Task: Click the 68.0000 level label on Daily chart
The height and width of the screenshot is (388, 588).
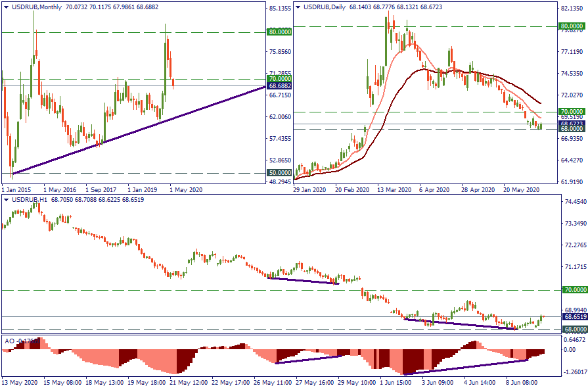Action: click(x=571, y=130)
